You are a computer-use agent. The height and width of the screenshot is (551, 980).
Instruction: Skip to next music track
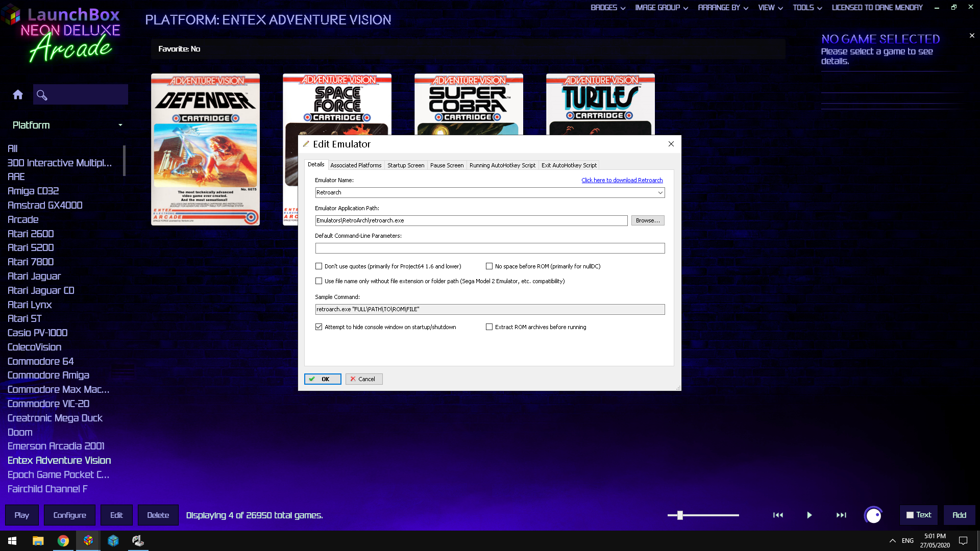[x=841, y=515]
